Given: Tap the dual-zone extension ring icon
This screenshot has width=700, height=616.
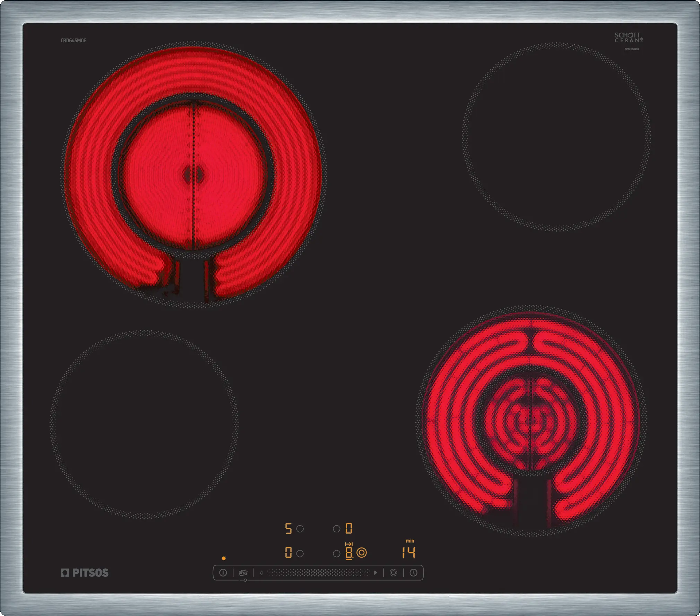Looking at the screenshot, I should [x=393, y=573].
